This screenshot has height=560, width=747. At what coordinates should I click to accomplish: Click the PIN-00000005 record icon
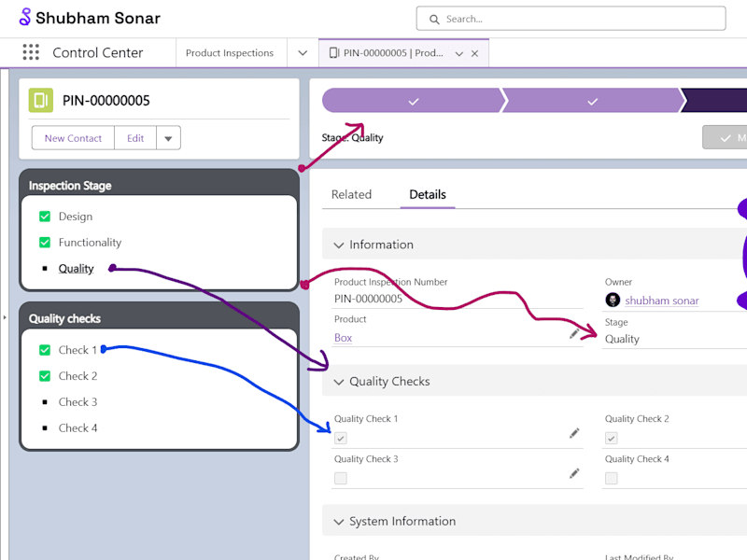click(x=40, y=100)
